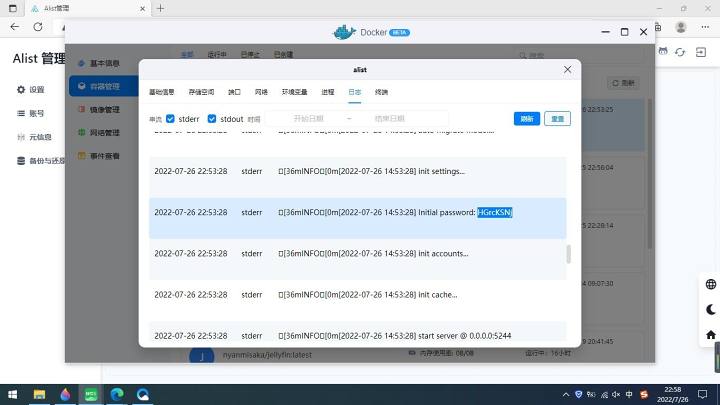Image resolution: width=720 pixels, height=405 pixels.
Task: Open the droplet app taskbar icon
Action: 65,394
